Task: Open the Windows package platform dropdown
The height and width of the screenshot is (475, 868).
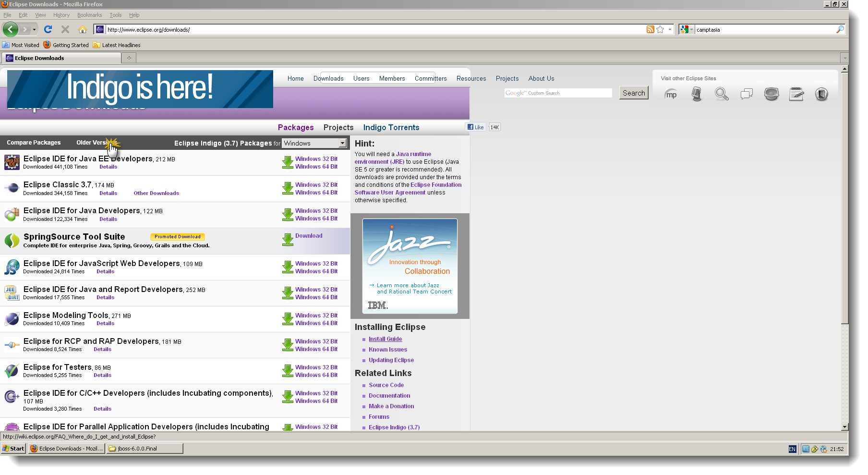Action: point(341,143)
